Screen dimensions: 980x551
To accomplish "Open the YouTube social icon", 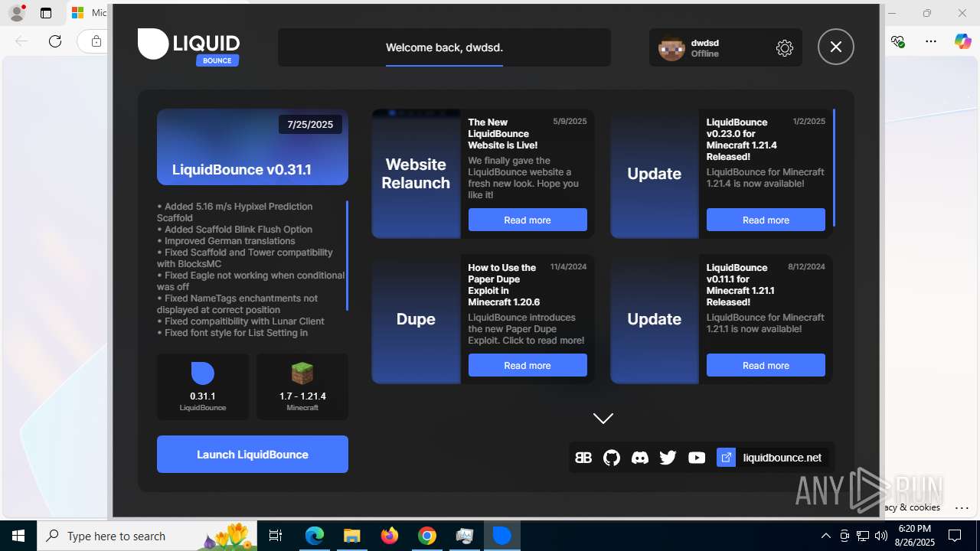I will (697, 458).
